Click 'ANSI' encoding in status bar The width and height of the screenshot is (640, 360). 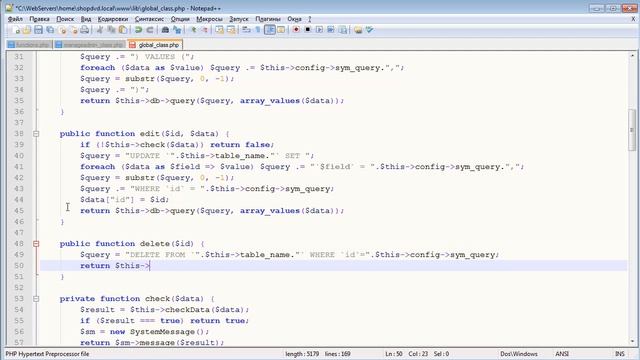pyautogui.click(x=562, y=354)
